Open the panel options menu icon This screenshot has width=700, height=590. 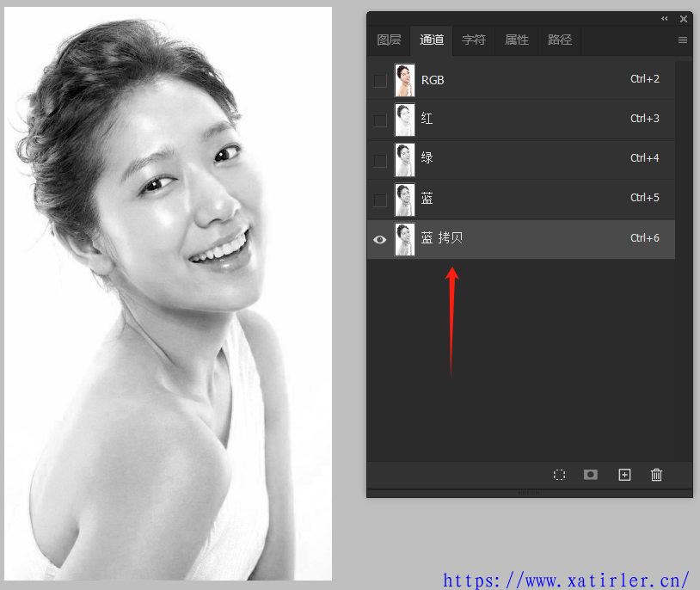tap(683, 40)
